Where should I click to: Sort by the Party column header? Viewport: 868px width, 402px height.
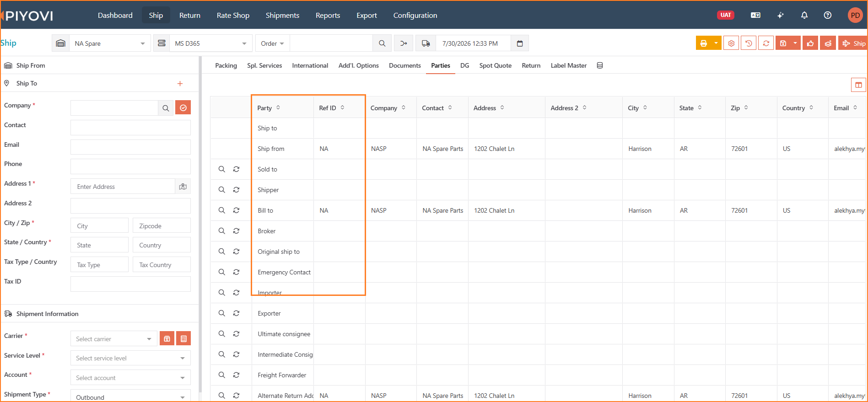[269, 108]
